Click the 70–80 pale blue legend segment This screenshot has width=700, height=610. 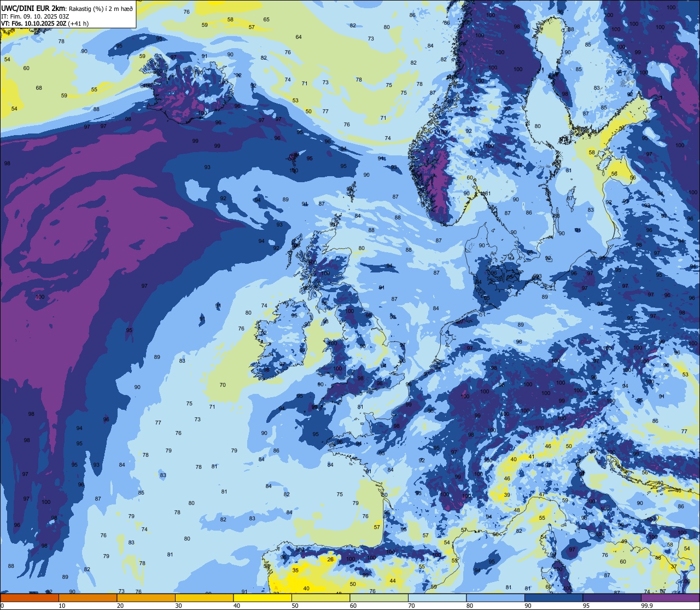[x=437, y=597]
